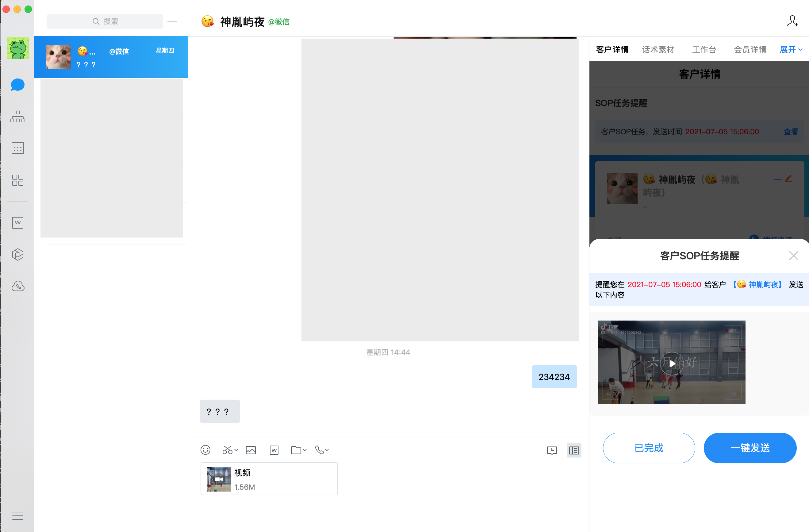Open the hexagon cube icon in sidebar
The image size is (809, 532).
pos(18,254)
